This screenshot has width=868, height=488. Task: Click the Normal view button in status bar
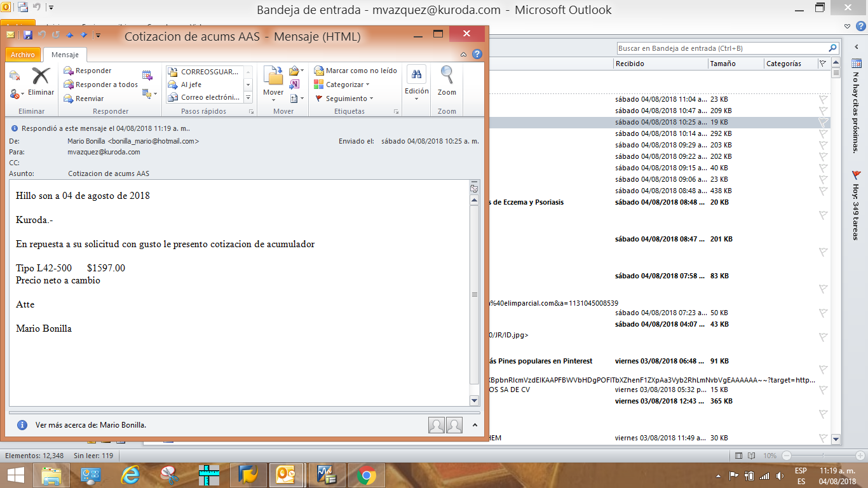click(738, 456)
